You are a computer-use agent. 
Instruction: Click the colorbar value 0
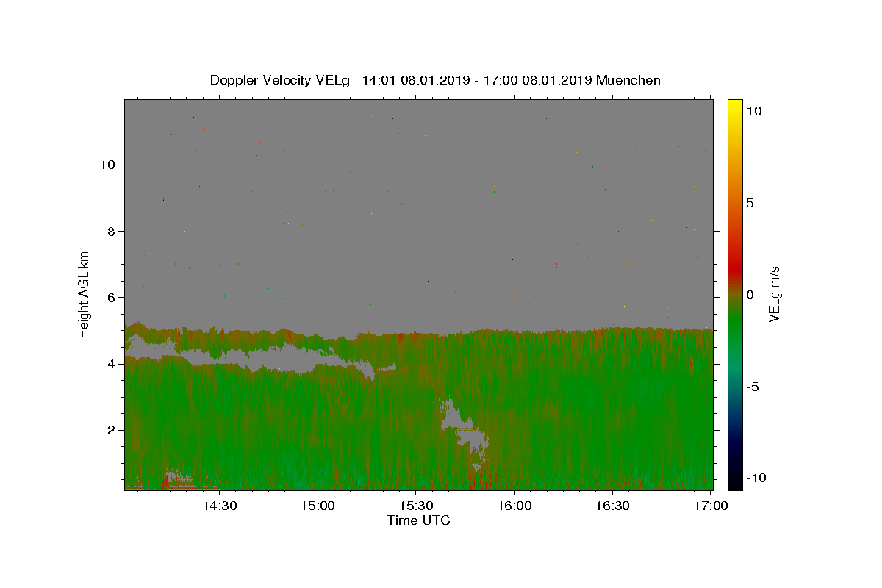[x=750, y=295]
